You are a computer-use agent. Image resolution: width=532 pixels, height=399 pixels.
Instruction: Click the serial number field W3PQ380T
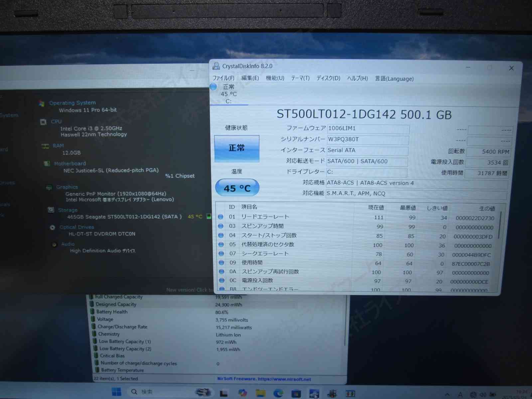pos(368,140)
